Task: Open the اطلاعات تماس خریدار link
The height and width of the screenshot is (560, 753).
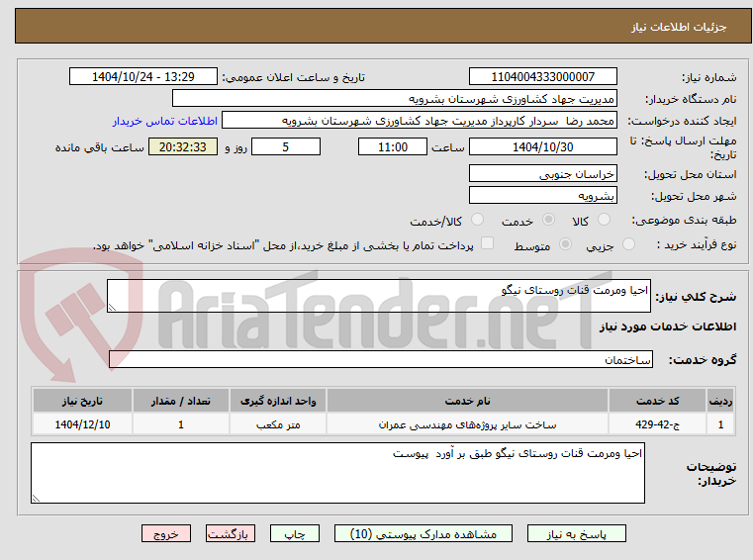Action: pos(165,121)
